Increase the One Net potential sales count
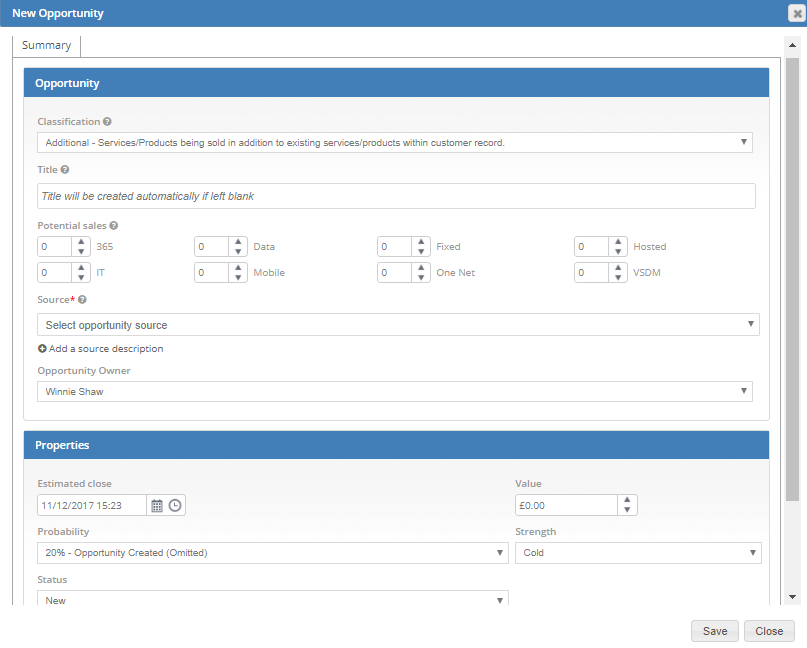Screen dimensions: 807x648 (421, 268)
